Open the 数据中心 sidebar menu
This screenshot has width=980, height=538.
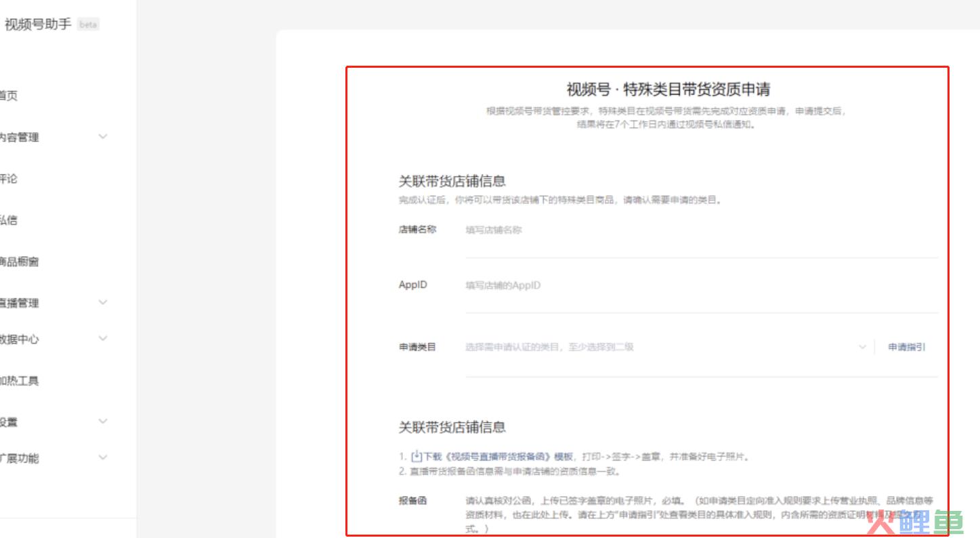point(19,339)
